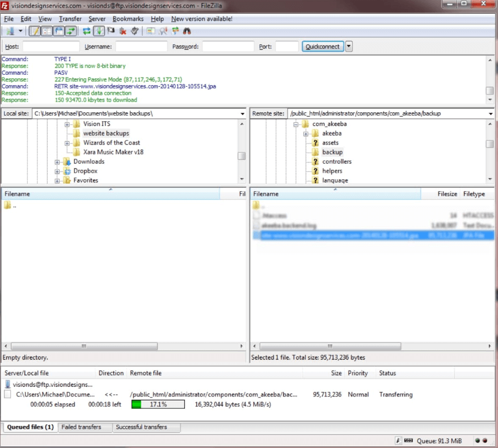Screen dimensions: 498x448
Task: Sort local list by Filename column header
Action: pyautogui.click(x=111, y=194)
